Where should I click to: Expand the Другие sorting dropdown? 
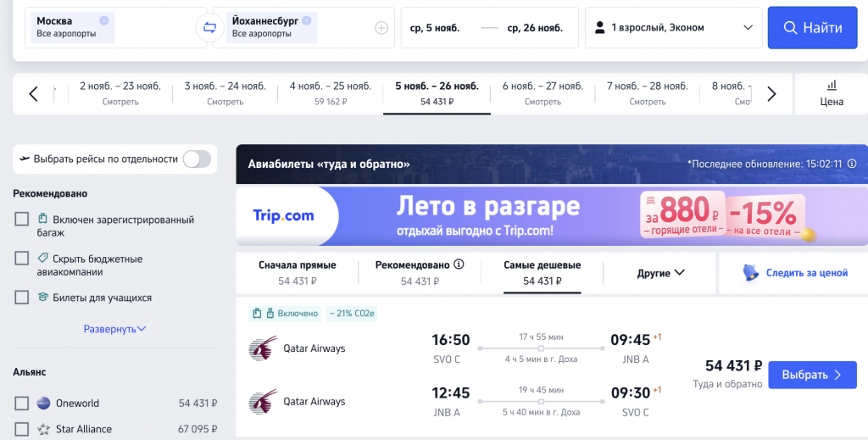660,273
